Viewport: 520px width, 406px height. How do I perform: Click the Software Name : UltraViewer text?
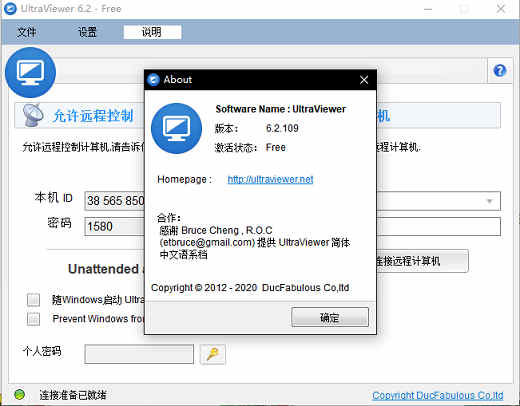click(281, 109)
